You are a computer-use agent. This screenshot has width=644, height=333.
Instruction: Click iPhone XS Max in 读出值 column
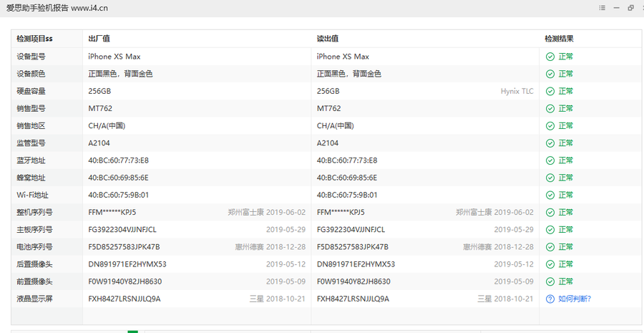coord(343,57)
